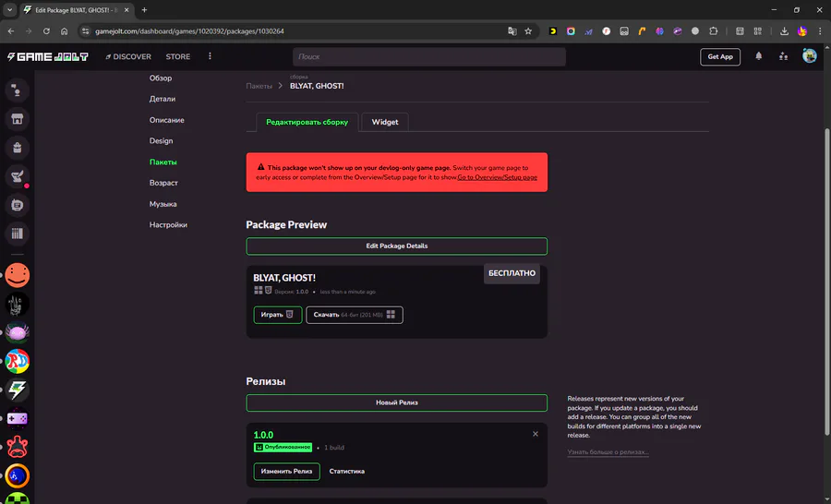Open the lightning bolt Game Jolt community
831x504 pixels.
(17, 390)
